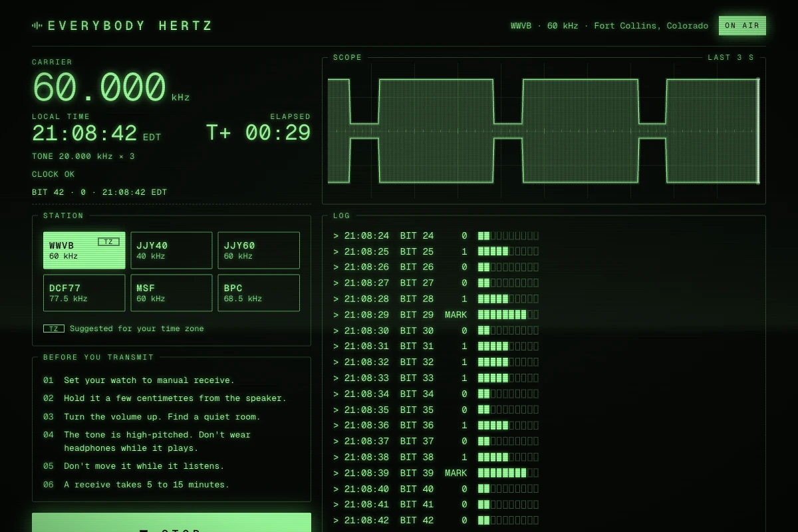The image size is (798, 532).
Task: Click the log timestamp 21:08:31
Action: (366, 346)
